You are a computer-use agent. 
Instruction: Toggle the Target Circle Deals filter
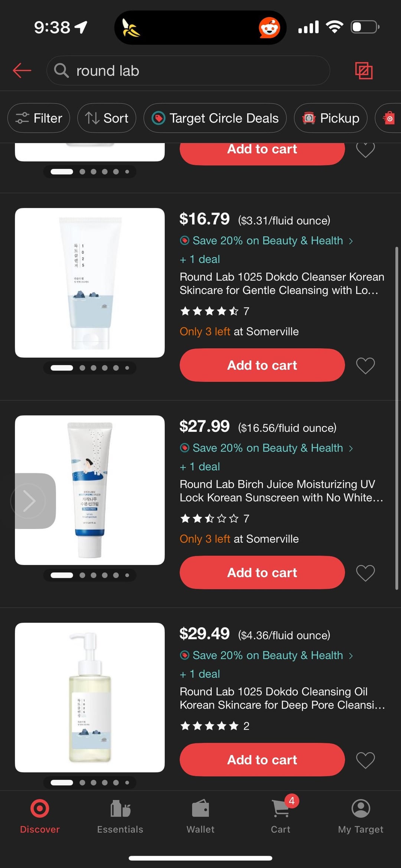215,118
